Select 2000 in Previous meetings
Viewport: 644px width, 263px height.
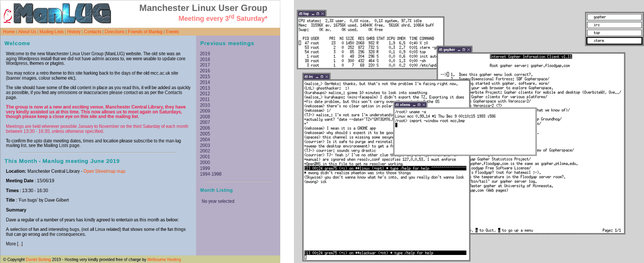pos(205,163)
